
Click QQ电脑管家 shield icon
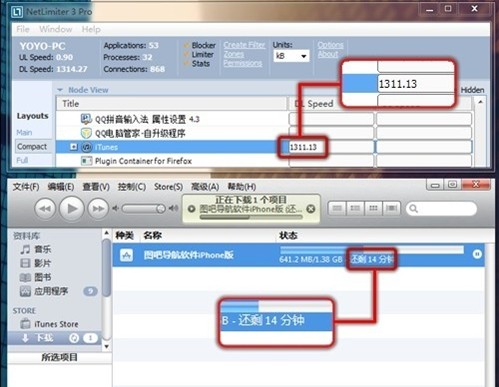click(86, 133)
